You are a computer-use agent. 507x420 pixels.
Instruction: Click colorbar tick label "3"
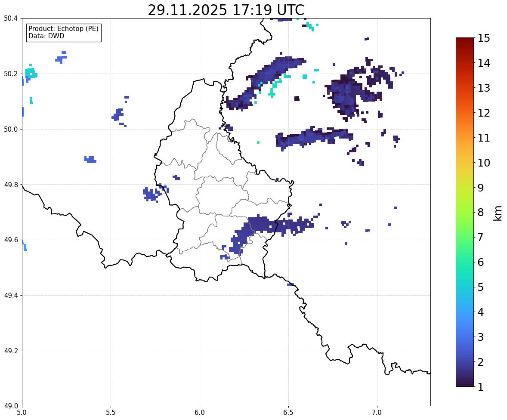point(480,337)
